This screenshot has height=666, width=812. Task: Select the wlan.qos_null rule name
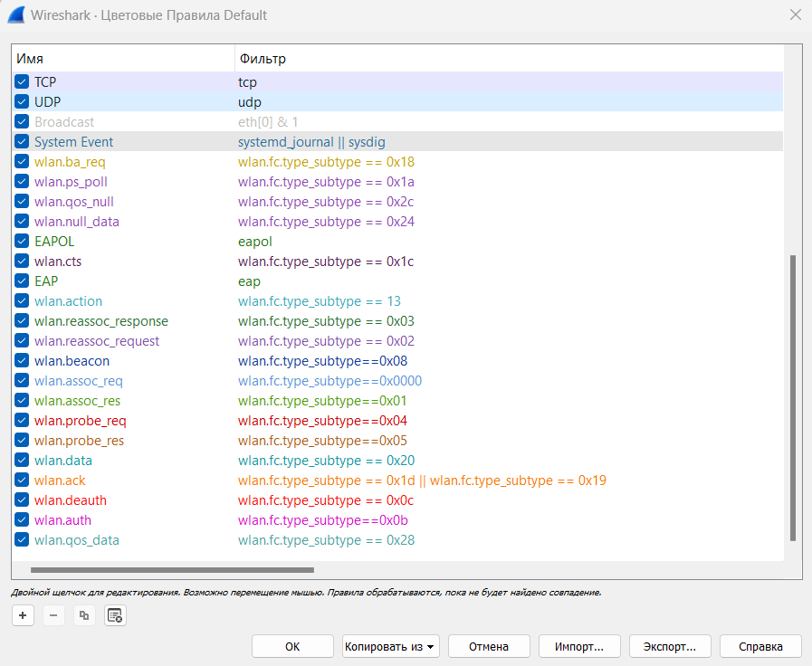point(74,202)
